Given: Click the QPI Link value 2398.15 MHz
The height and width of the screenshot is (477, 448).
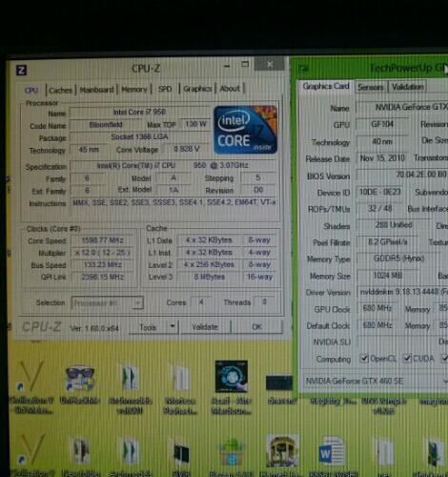Looking at the screenshot, I should [102, 277].
